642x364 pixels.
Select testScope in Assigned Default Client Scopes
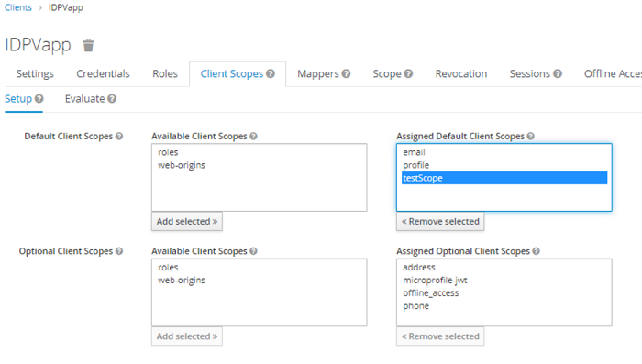tap(504, 178)
